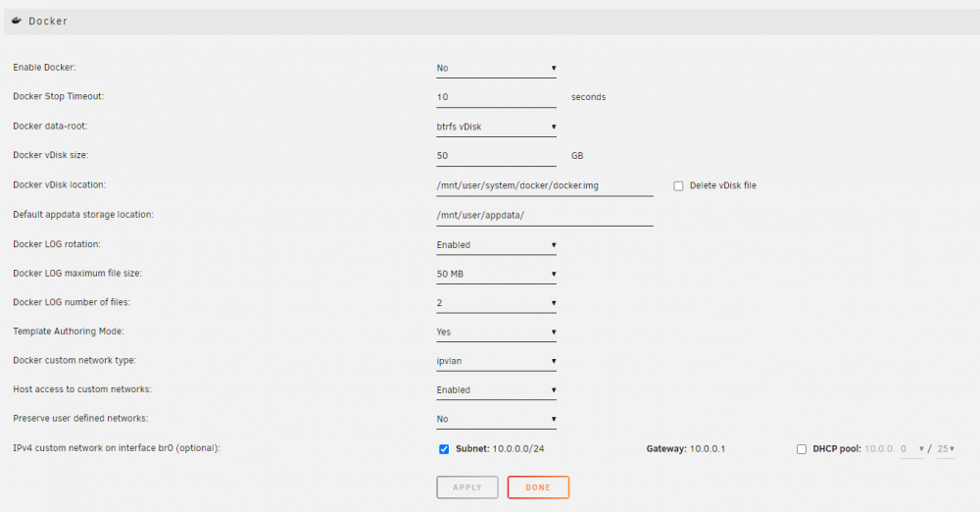Click the APPLY button
This screenshot has height=512, width=980.
(x=467, y=487)
